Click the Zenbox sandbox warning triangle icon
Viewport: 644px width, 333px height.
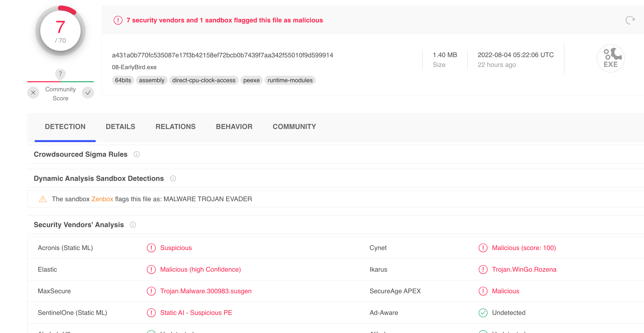click(43, 199)
